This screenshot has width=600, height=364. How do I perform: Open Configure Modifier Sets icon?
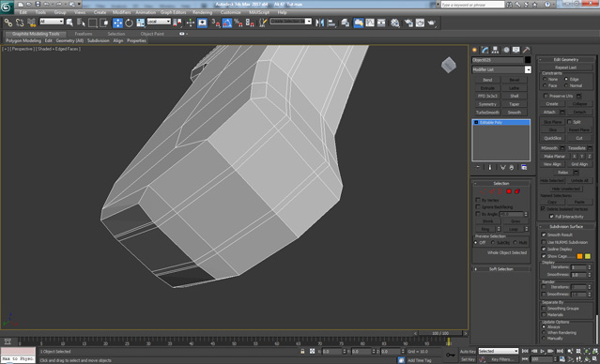524,168
